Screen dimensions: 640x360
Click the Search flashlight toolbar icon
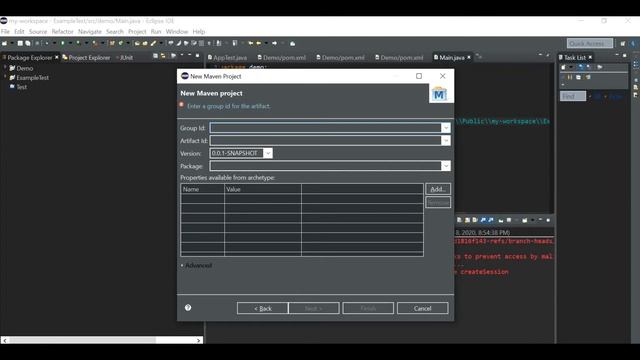(x=153, y=43)
